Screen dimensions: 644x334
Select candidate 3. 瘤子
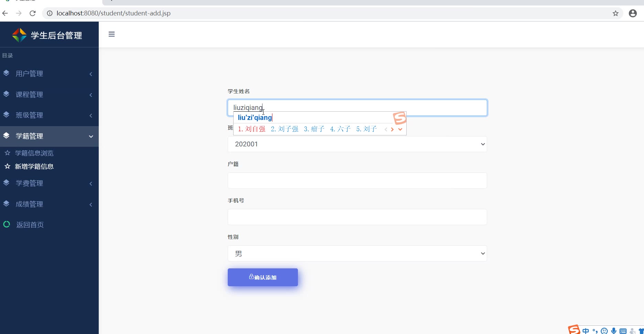pos(314,129)
